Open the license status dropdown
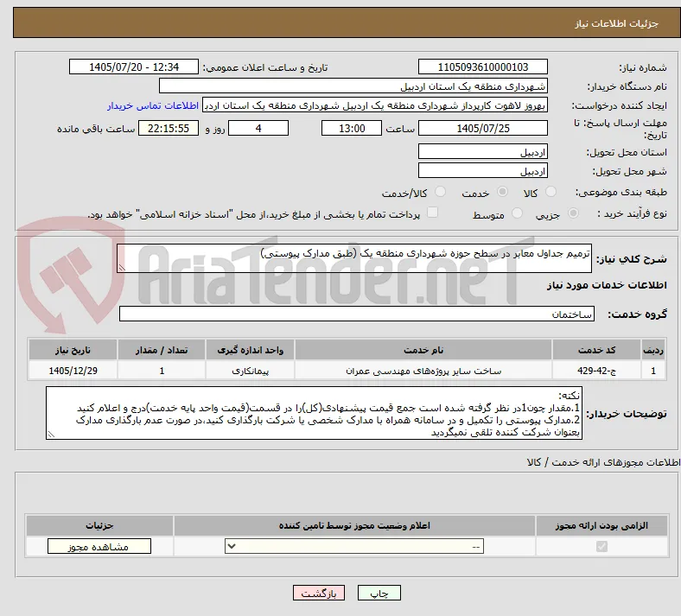Viewport: 681px width, 616px height. pyautogui.click(x=354, y=546)
